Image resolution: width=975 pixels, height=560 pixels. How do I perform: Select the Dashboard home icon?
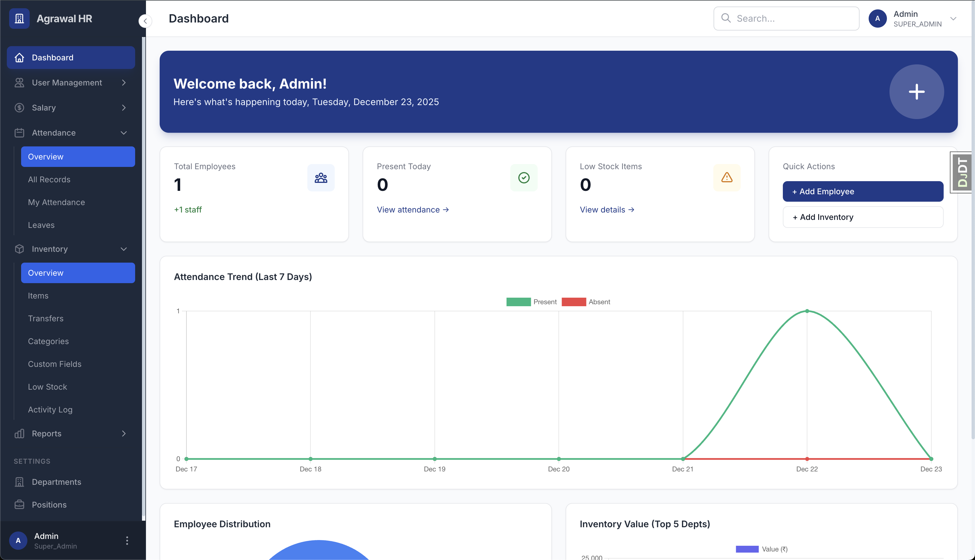(x=20, y=57)
